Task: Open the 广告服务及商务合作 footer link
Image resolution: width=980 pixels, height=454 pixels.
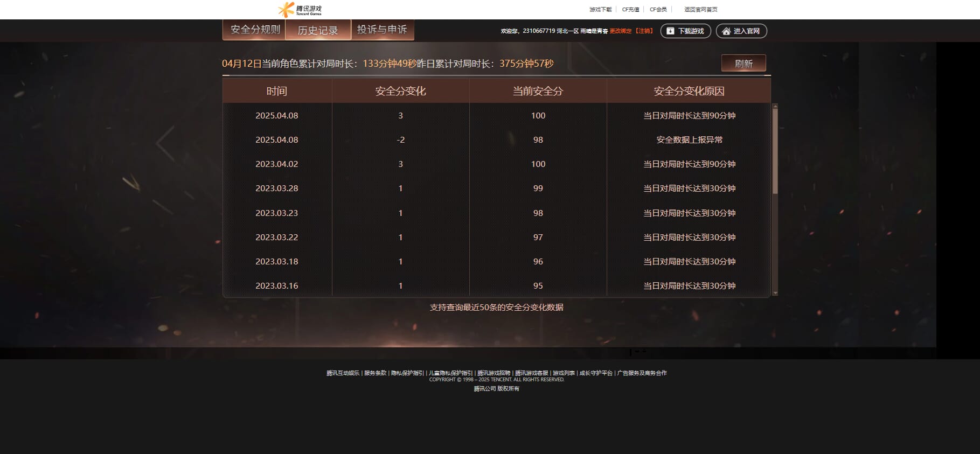Action: pyautogui.click(x=642, y=373)
